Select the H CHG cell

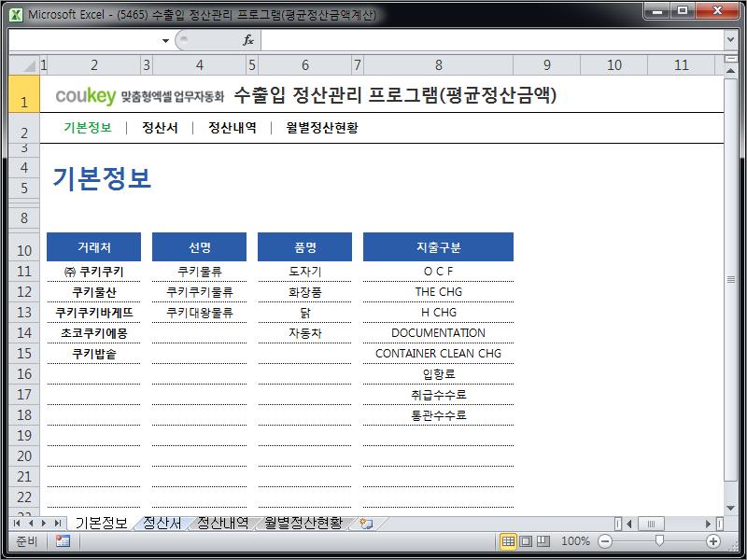click(x=438, y=313)
